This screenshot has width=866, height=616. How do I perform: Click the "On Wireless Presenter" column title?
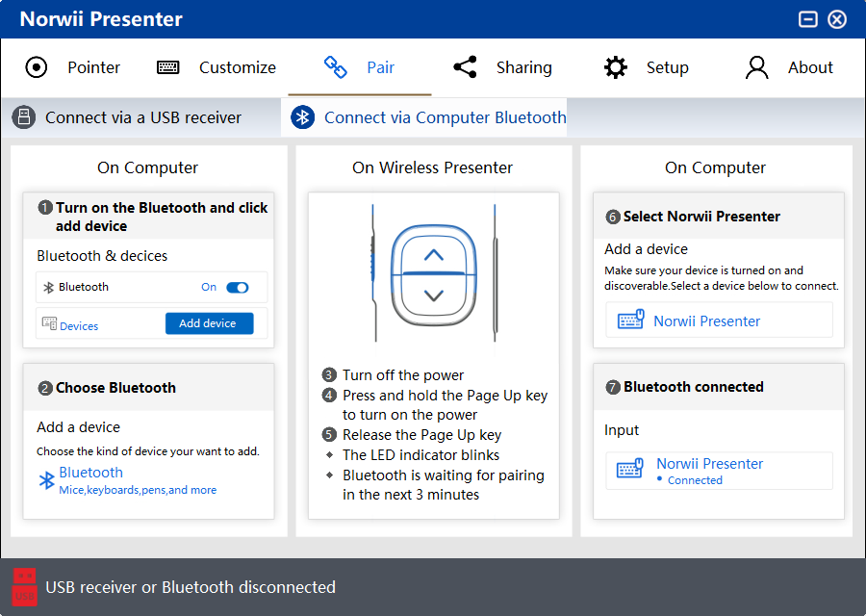432,167
